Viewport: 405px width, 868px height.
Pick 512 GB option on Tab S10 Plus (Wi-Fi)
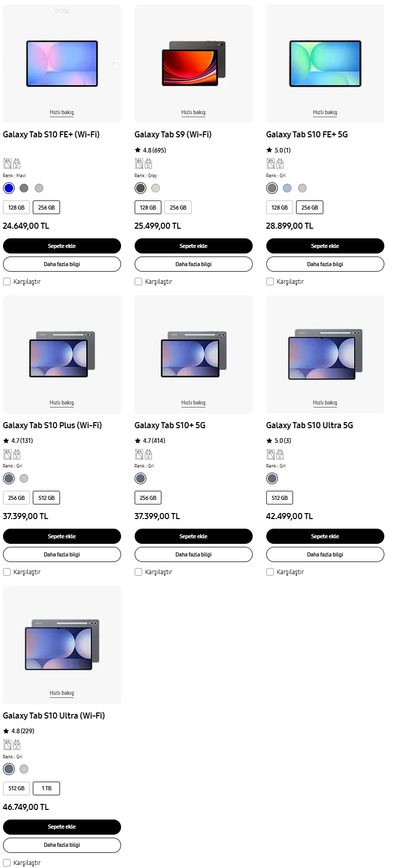tap(46, 498)
